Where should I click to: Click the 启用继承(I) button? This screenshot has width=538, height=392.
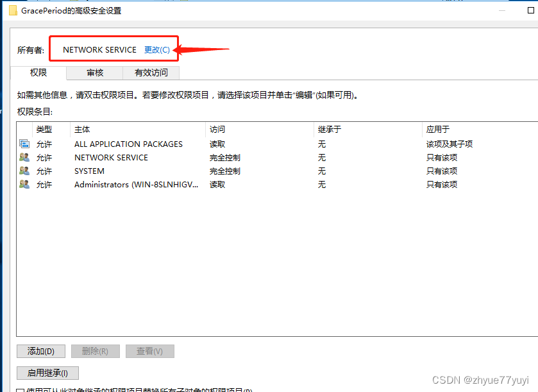click(47, 373)
